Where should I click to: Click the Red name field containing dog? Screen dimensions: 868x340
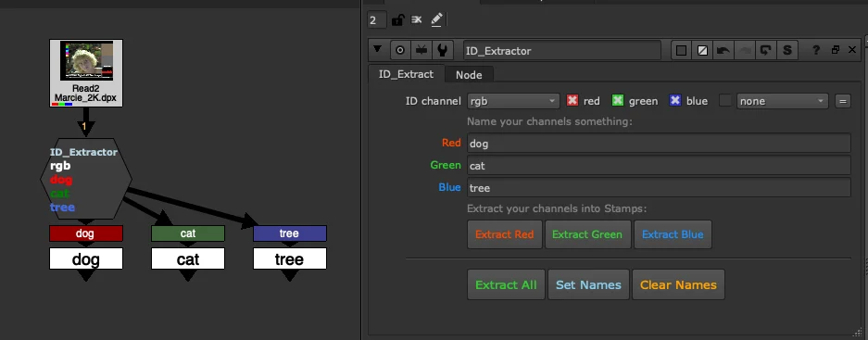[x=659, y=143]
